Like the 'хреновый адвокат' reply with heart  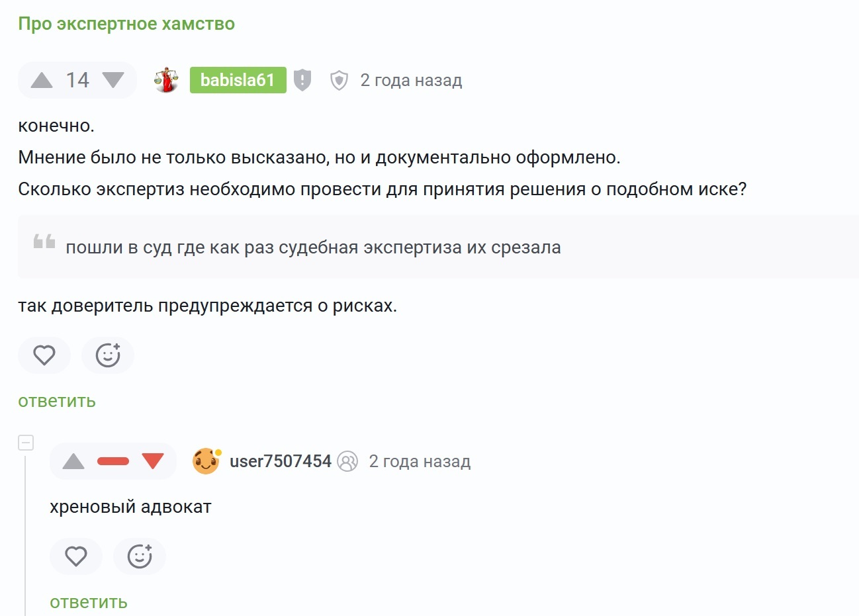[76, 556]
